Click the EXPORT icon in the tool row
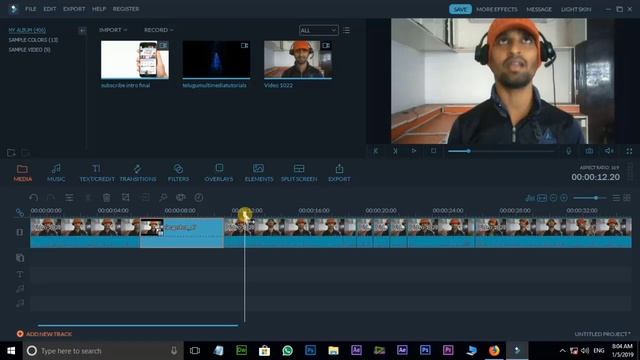 tap(339, 173)
